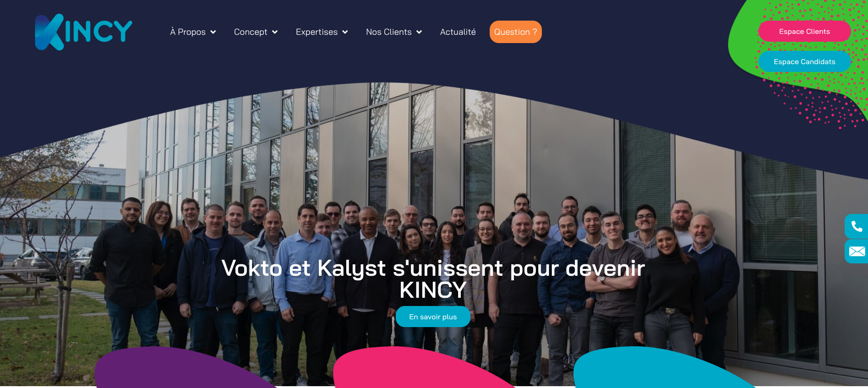Viewport: 868px width, 388px height.
Task: Expand the À Propos chevron
Action: pyautogui.click(x=213, y=32)
